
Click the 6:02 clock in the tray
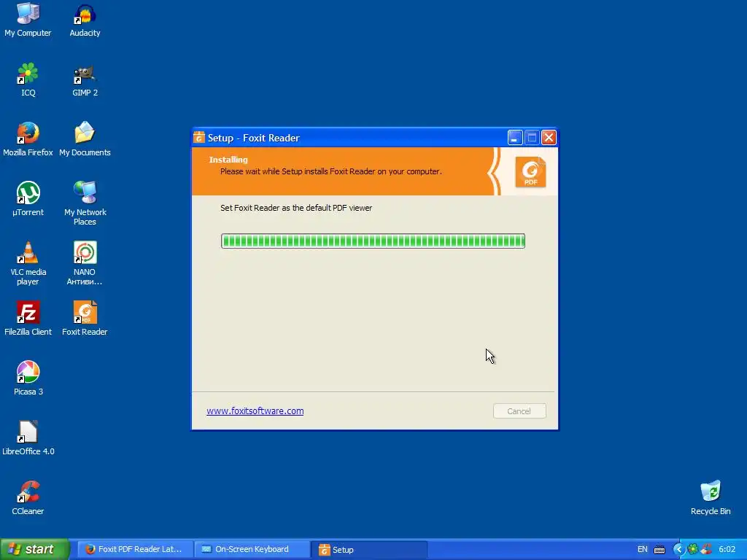(727, 550)
